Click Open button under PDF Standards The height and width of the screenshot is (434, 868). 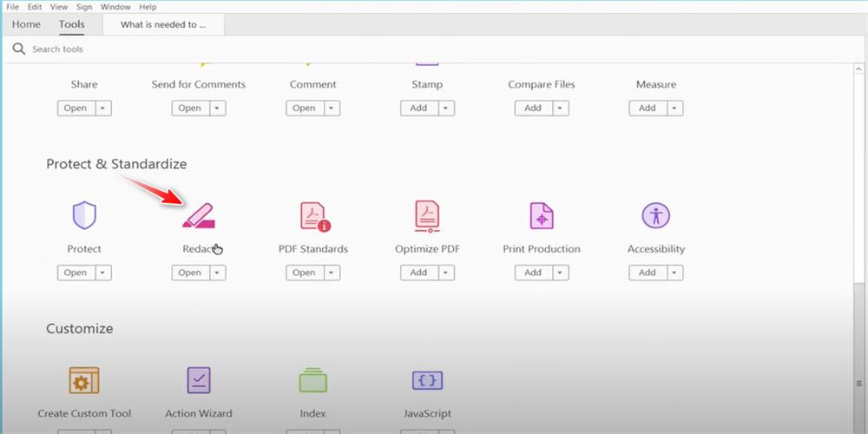305,273
